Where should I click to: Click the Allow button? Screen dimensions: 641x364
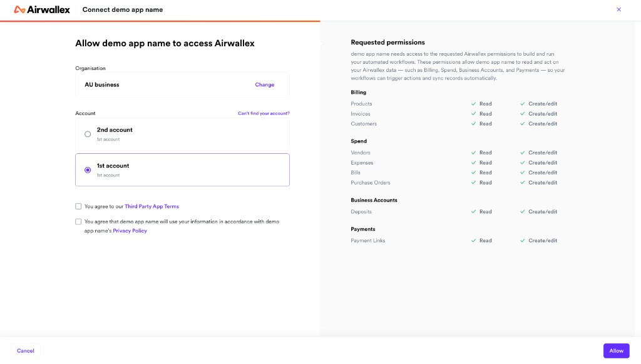coord(616,350)
